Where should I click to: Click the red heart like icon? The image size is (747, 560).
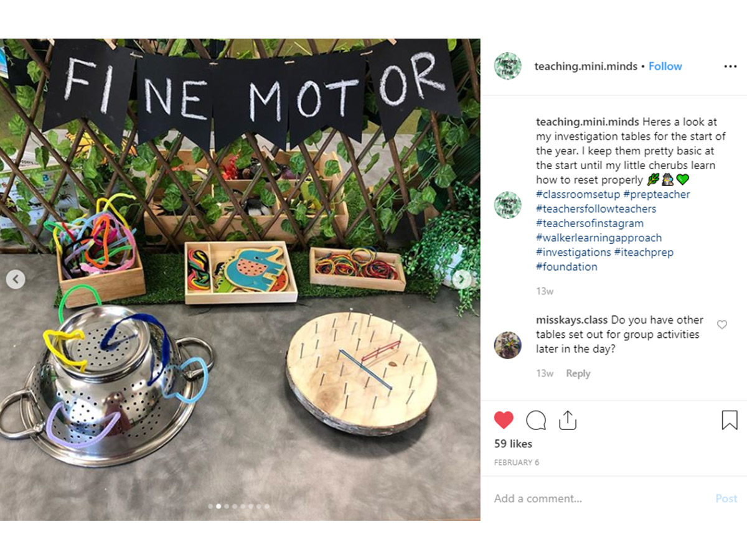pyautogui.click(x=504, y=420)
